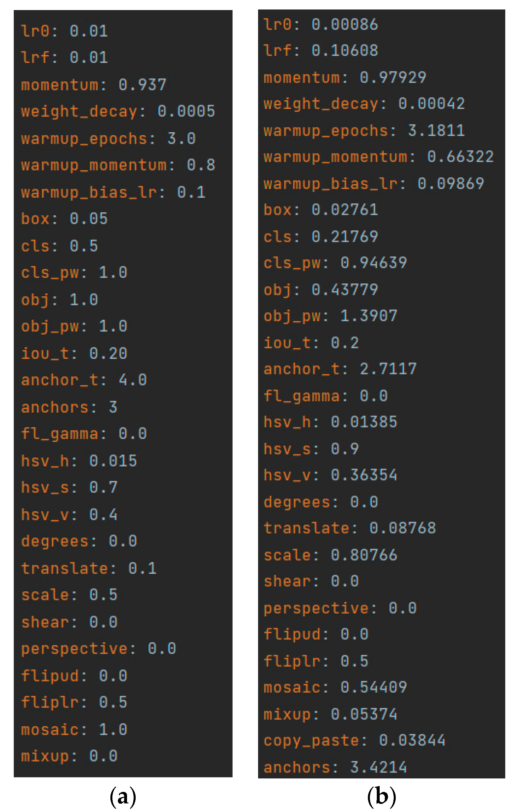Click the (a) panel caption label
515x812 pixels.
[123, 797]
